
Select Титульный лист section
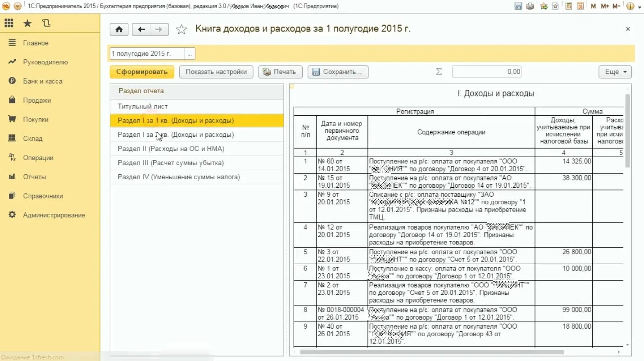[x=197, y=107]
